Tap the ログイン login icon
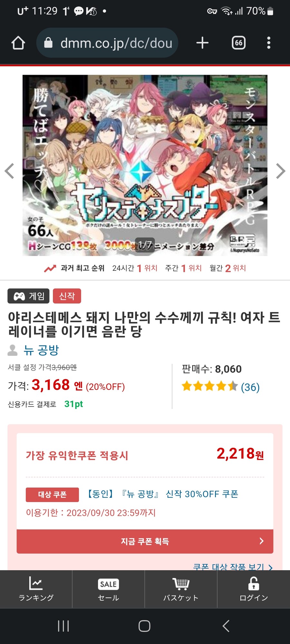 [x=254, y=589]
